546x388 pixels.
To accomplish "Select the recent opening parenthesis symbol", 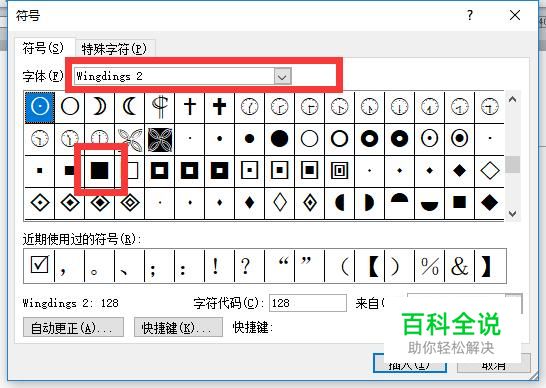I will (340, 266).
